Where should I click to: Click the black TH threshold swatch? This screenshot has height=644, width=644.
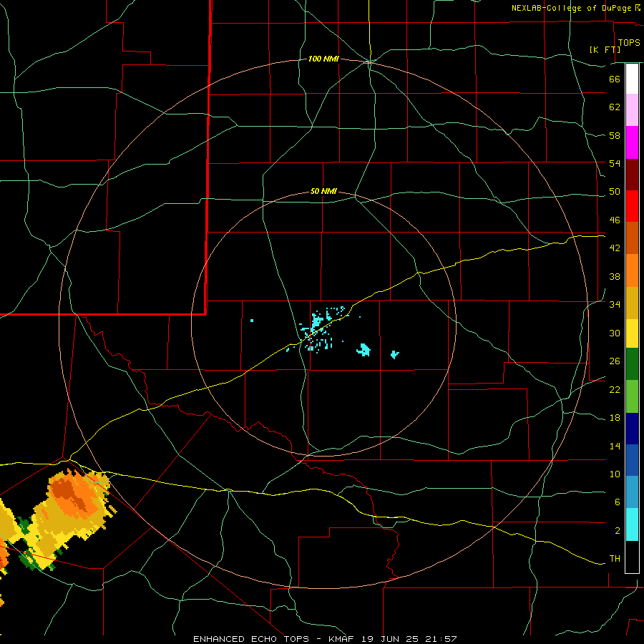pos(632,557)
